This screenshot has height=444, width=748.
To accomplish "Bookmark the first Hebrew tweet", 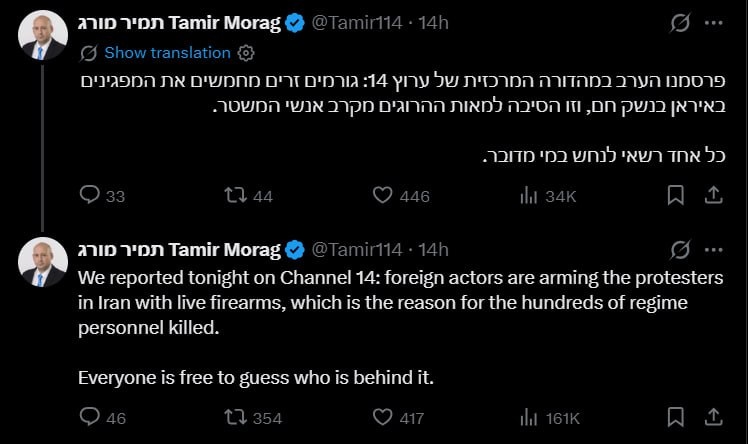I will click(675, 195).
